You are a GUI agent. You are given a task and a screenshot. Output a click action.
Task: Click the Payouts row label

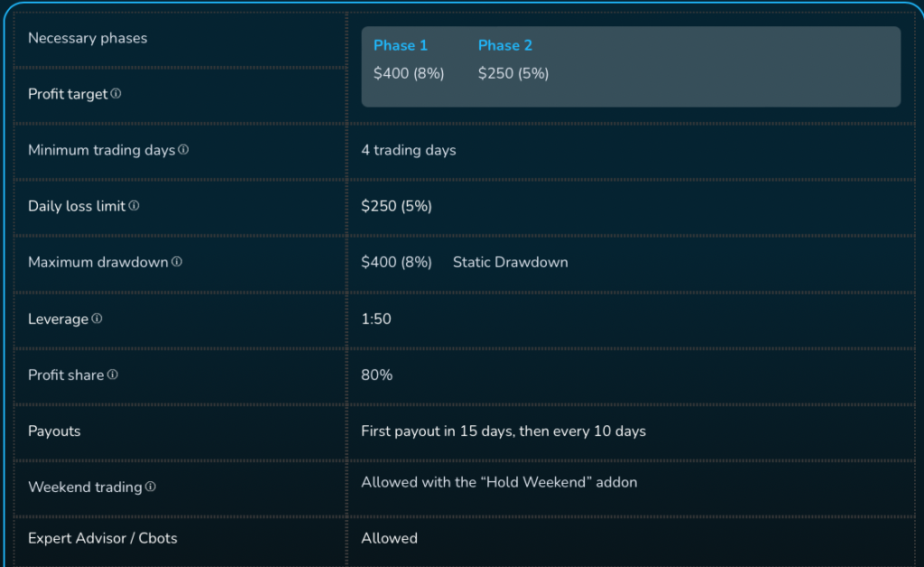(x=54, y=431)
